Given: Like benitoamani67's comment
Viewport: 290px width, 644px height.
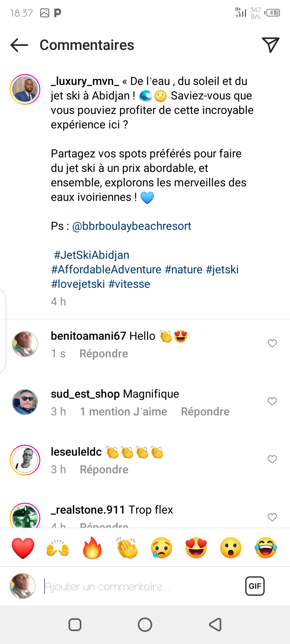Looking at the screenshot, I should click(272, 343).
